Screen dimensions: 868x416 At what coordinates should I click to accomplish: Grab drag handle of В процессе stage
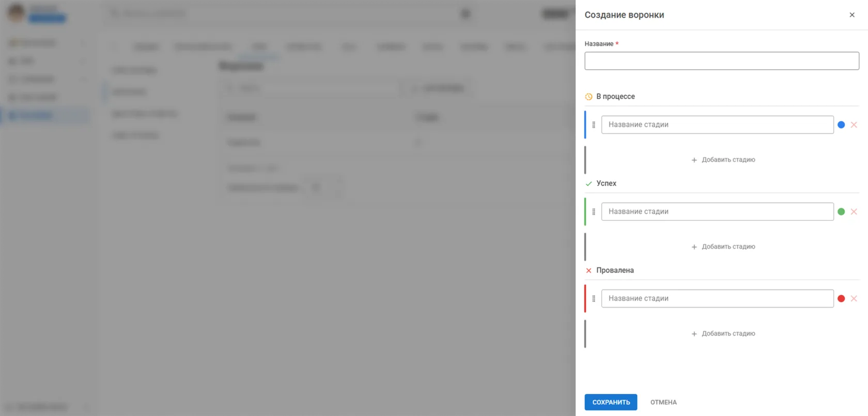(594, 125)
